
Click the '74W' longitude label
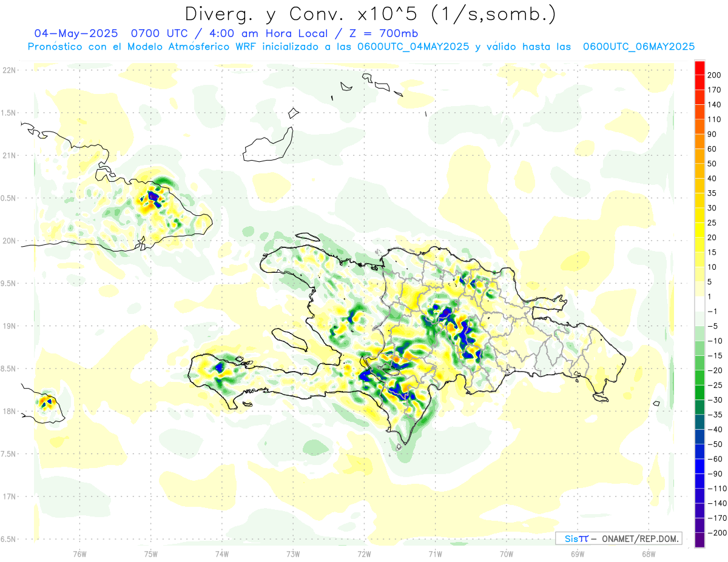coord(222,554)
